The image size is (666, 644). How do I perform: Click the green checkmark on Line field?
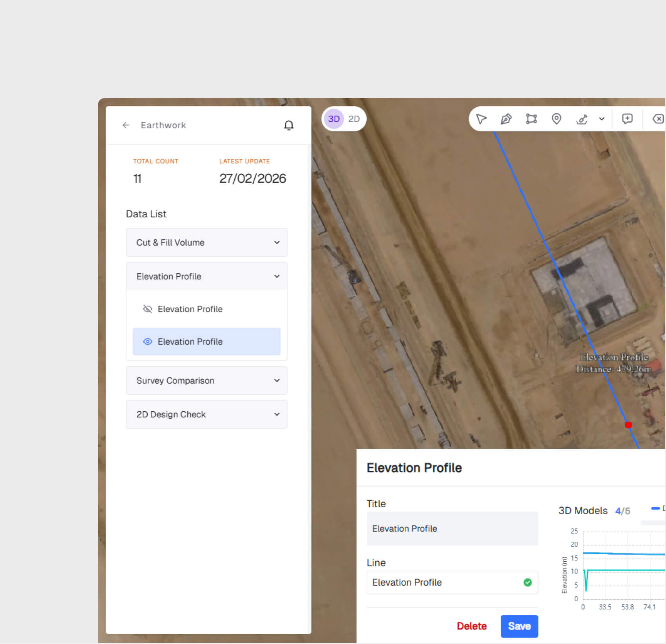click(527, 582)
